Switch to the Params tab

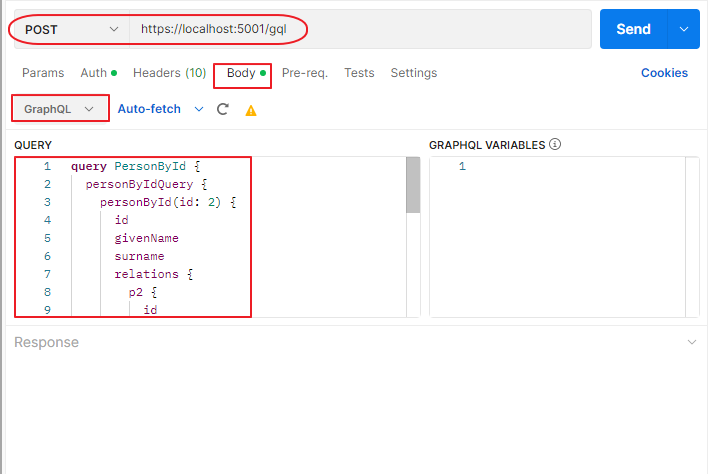(43, 73)
